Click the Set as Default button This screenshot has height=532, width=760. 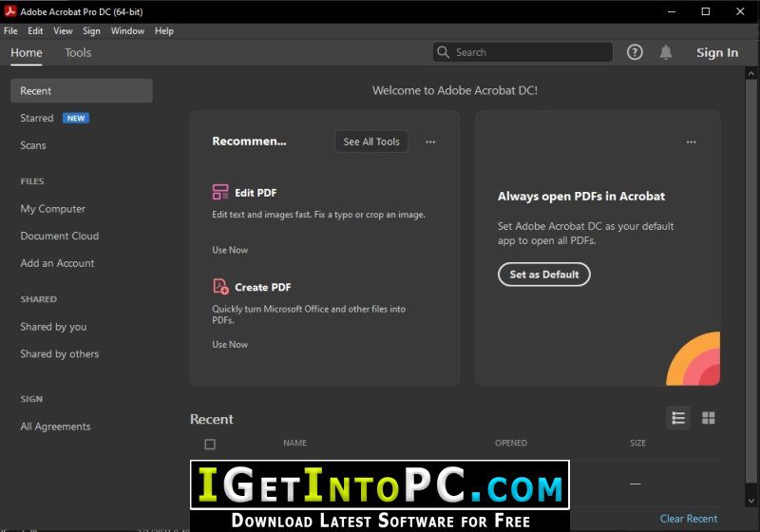coord(543,275)
